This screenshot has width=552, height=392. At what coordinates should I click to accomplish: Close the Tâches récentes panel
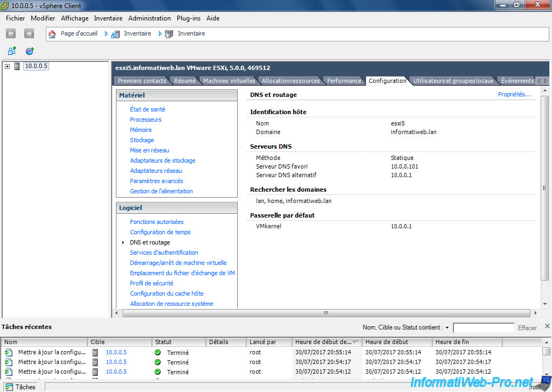click(547, 326)
